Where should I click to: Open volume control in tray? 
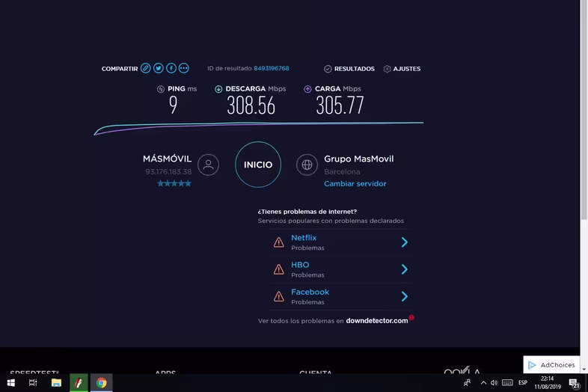494,382
